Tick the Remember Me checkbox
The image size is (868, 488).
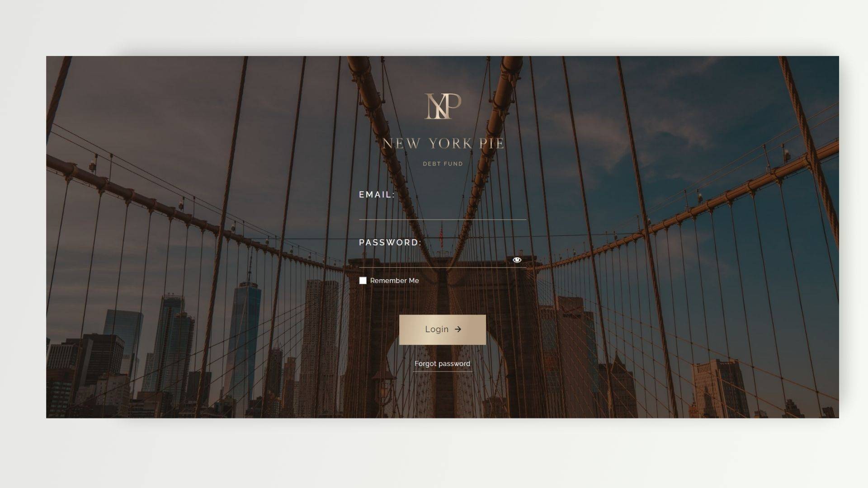pyautogui.click(x=363, y=281)
